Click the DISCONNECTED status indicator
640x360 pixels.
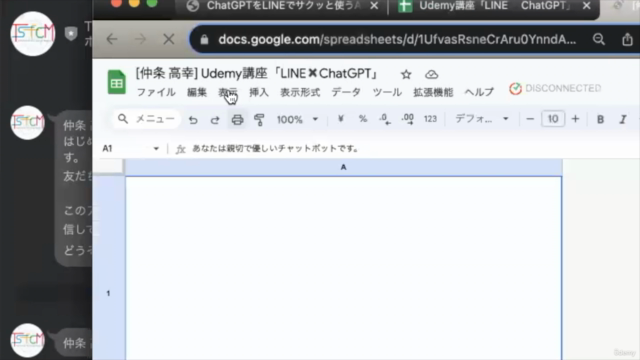(555, 89)
